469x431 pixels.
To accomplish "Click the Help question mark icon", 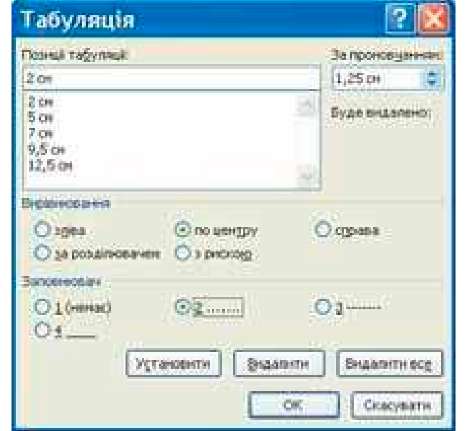I will [400, 19].
